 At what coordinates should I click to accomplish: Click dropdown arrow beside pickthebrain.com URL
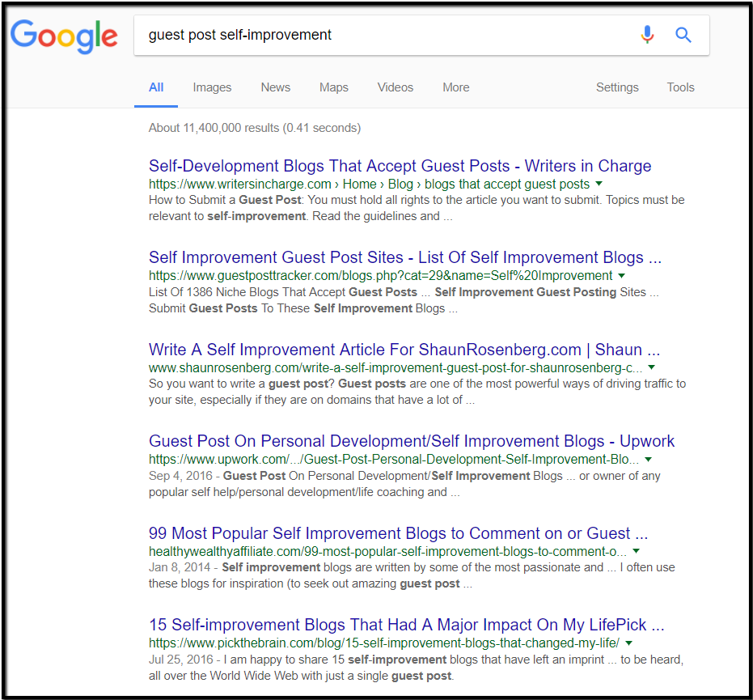click(628, 643)
